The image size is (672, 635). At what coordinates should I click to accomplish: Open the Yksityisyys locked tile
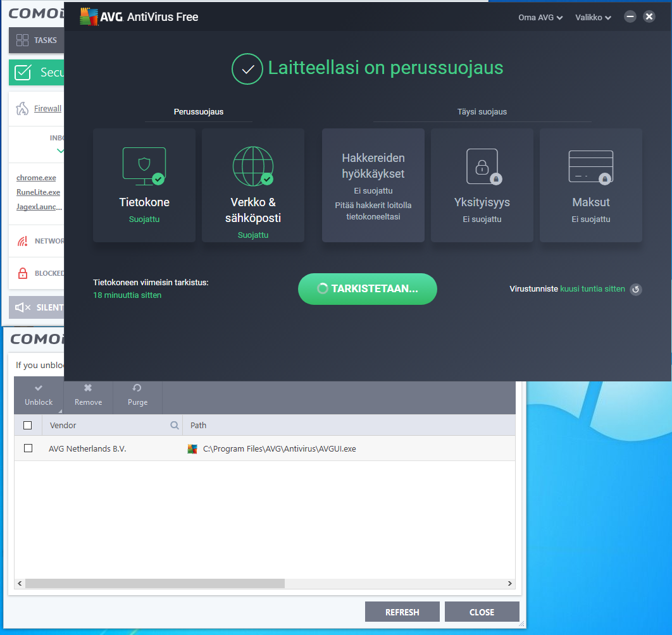[x=482, y=185]
